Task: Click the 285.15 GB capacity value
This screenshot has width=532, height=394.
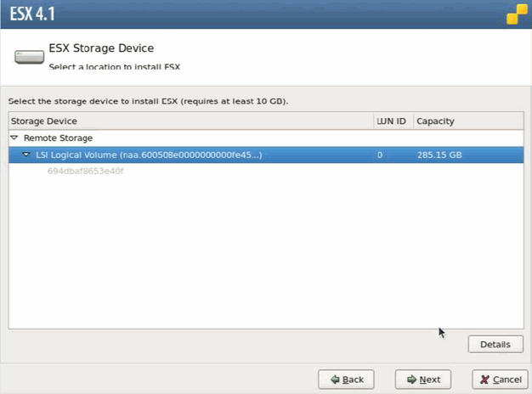Action: click(439, 155)
